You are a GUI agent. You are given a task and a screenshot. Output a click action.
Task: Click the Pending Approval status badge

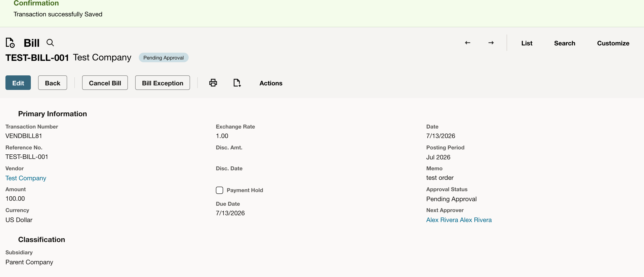coord(163,57)
